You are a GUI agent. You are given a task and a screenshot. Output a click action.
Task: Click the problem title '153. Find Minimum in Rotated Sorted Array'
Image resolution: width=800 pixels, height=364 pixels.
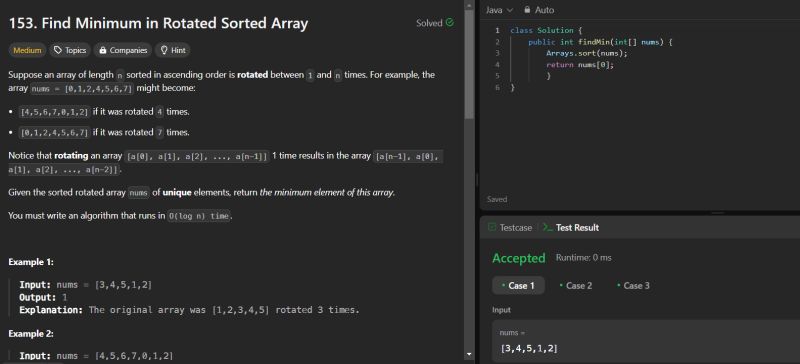[158, 23]
